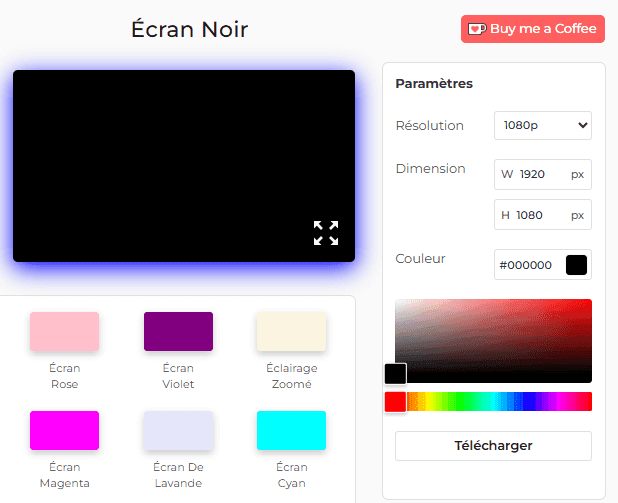Click the large black screen preview
The height and width of the screenshot is (503, 618).
(184, 166)
